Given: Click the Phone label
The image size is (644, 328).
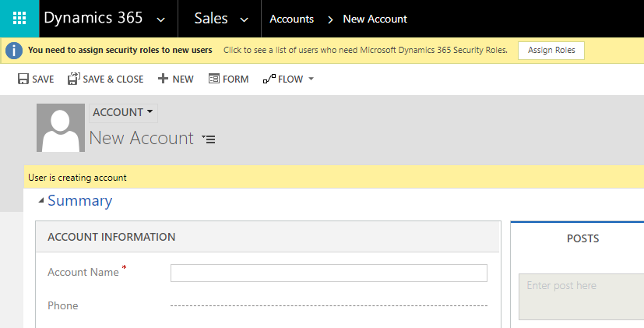Looking at the screenshot, I should pos(63,306).
